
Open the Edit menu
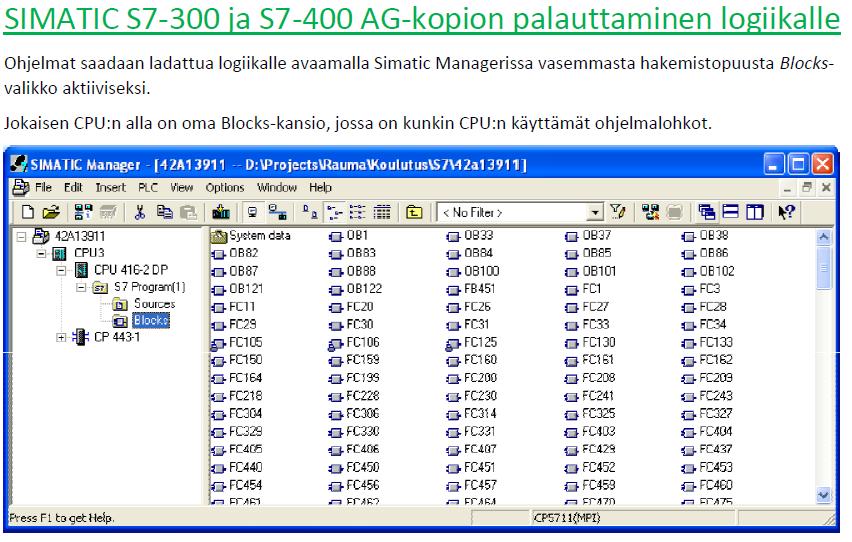tap(73, 188)
